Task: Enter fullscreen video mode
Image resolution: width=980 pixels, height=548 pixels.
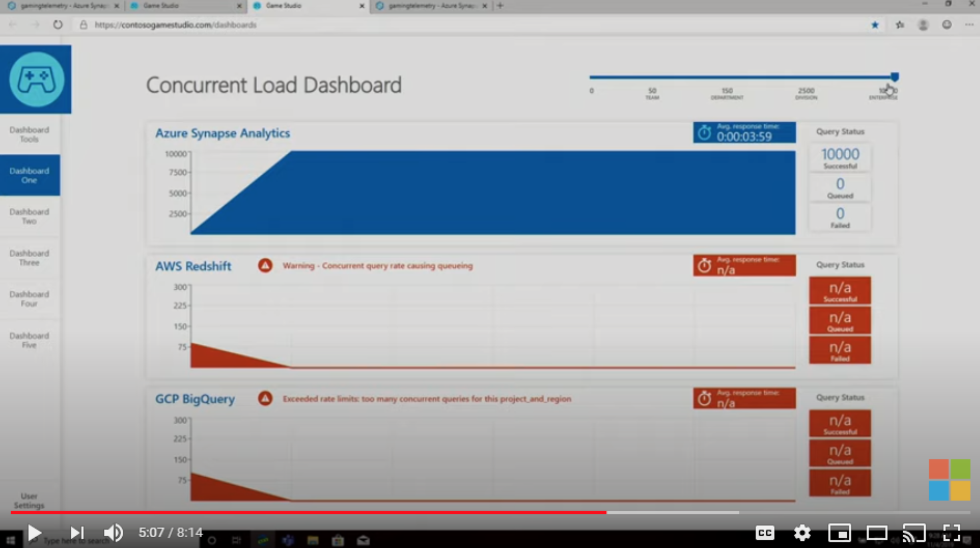Action: 952,533
